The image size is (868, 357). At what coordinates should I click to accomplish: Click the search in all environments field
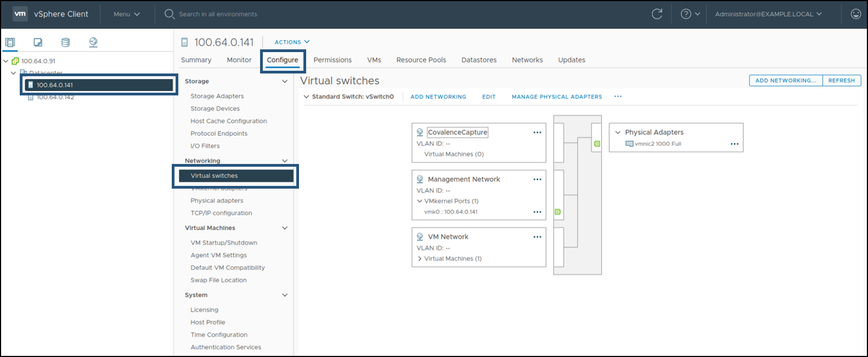click(x=218, y=14)
